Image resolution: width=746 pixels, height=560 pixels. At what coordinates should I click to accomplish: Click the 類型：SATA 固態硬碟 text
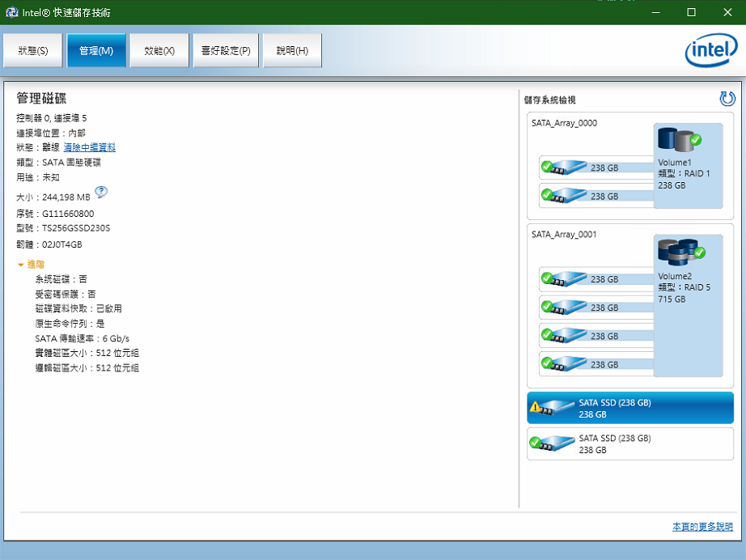(x=58, y=163)
